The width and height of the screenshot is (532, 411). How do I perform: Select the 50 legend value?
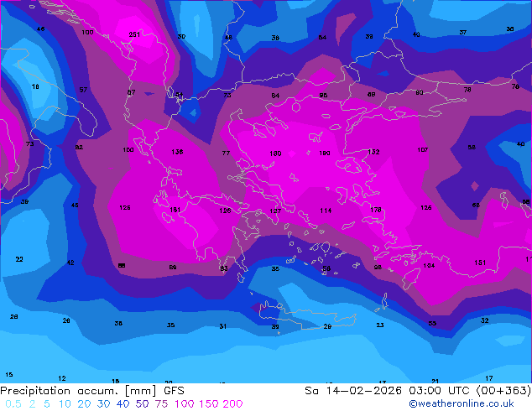point(142,403)
